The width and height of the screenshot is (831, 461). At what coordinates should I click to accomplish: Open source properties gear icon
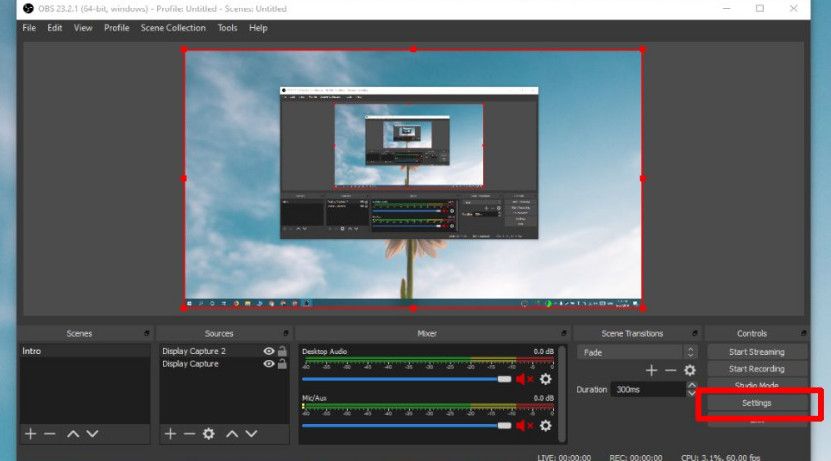point(209,433)
